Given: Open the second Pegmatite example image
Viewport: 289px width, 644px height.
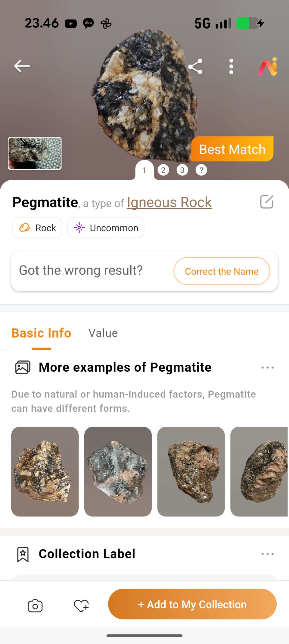Looking at the screenshot, I should (118, 471).
